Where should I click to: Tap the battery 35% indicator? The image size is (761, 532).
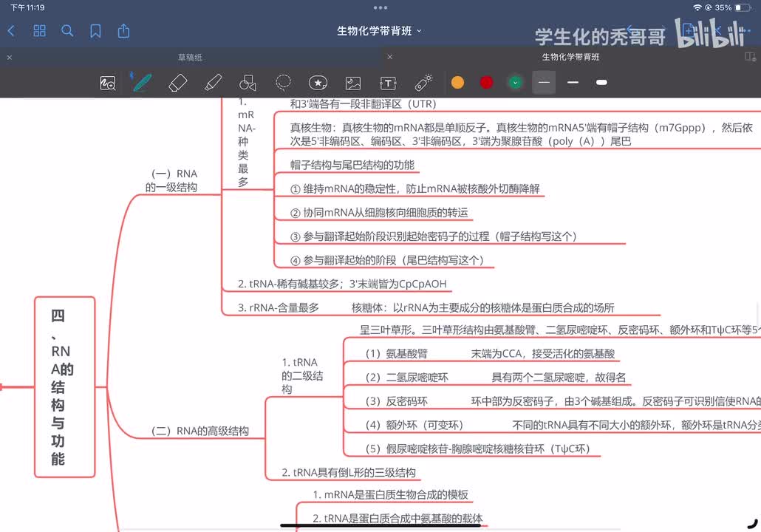coord(733,8)
